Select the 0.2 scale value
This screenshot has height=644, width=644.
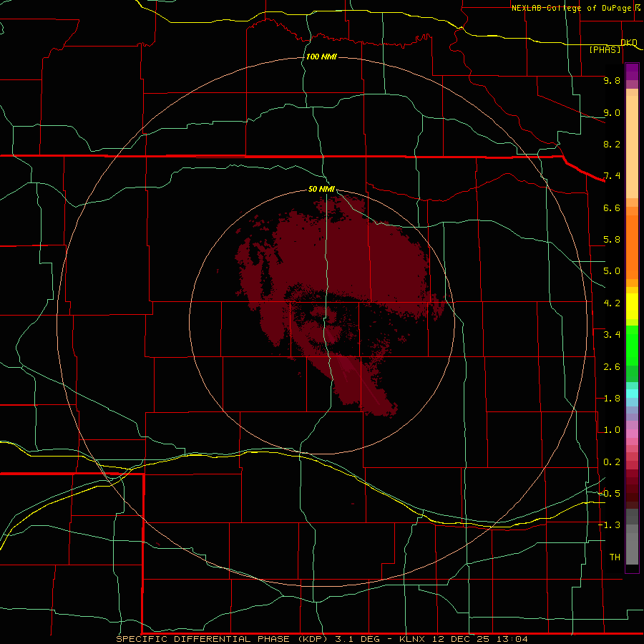point(612,462)
